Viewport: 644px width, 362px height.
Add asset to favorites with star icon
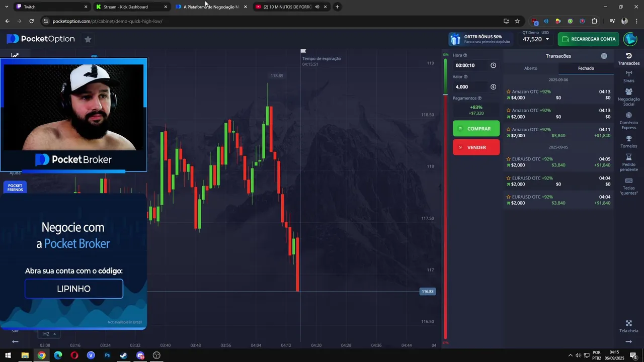click(x=88, y=39)
